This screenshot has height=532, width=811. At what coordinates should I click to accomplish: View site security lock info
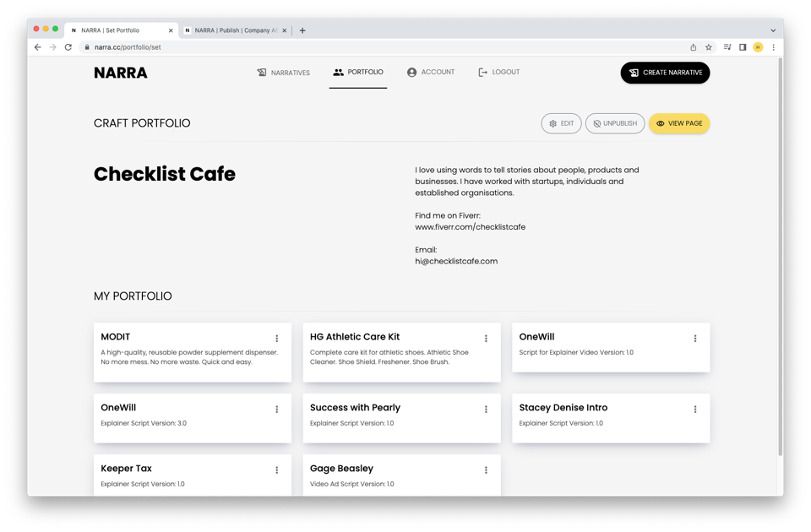point(87,47)
